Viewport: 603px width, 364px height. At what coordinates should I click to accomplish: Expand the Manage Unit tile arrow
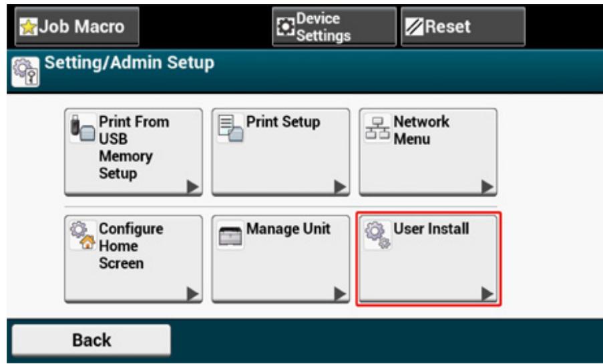point(337,292)
